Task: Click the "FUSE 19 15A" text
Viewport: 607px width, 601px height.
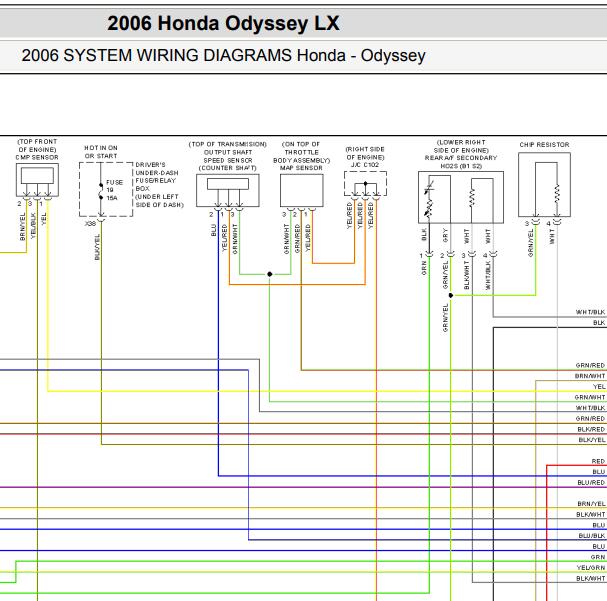Action: [x=114, y=190]
